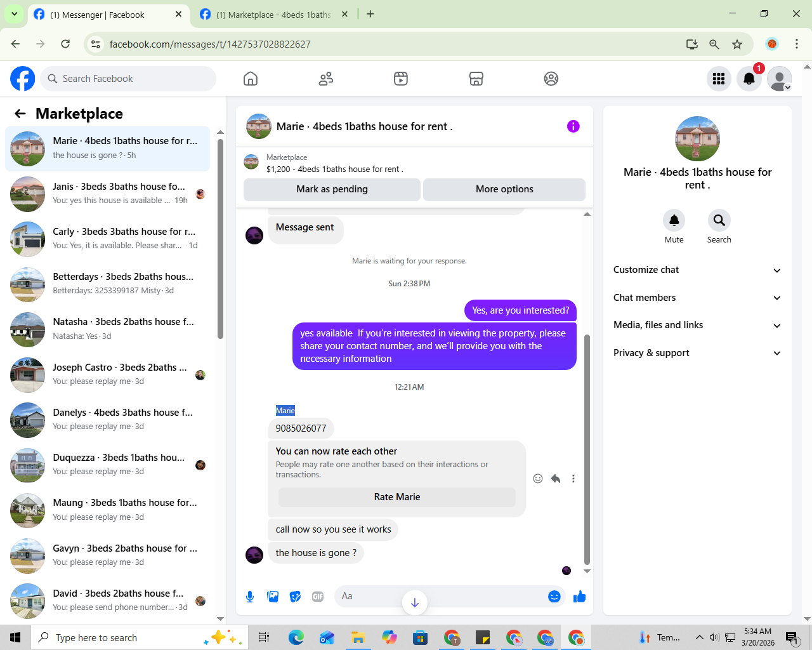812x650 pixels.
Task: Open Maung 3beds 1baths conversation
Action: coord(108,510)
